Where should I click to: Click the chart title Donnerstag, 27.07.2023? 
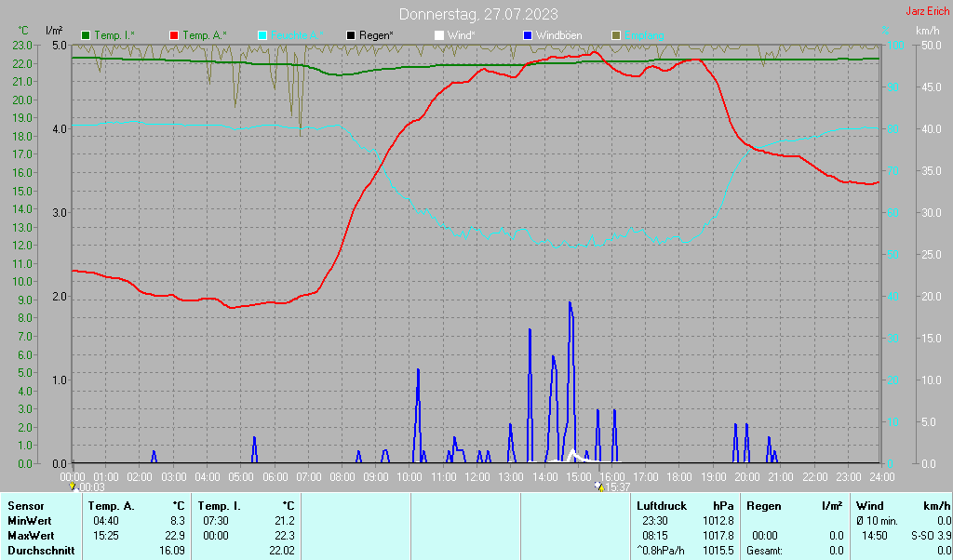click(x=478, y=14)
